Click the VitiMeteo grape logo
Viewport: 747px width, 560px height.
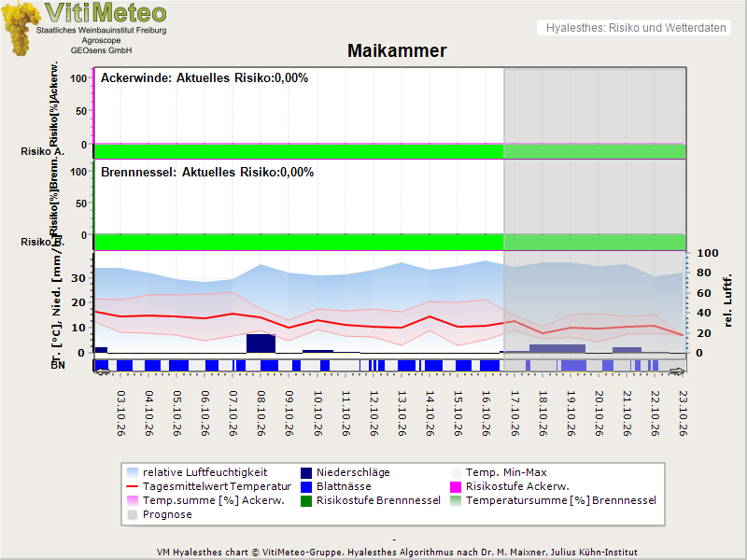(x=20, y=28)
